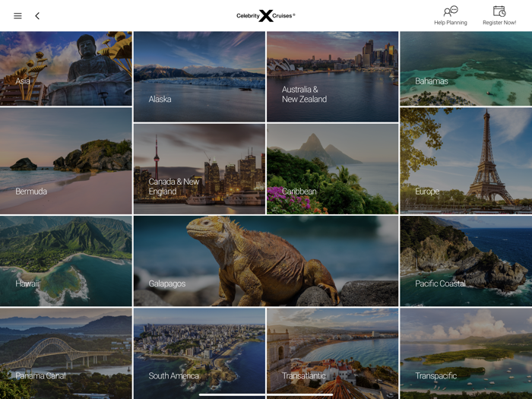Choose Canada & New England tile
532x399 pixels.
[x=199, y=169]
